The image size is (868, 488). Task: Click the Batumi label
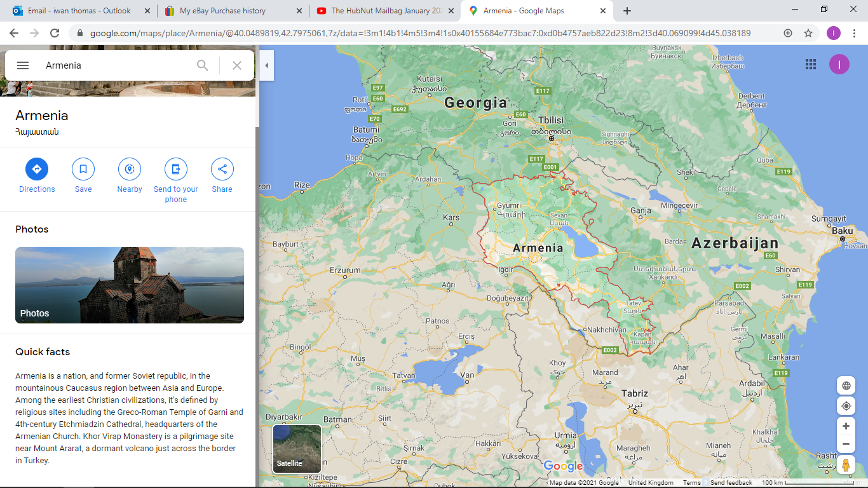click(366, 130)
